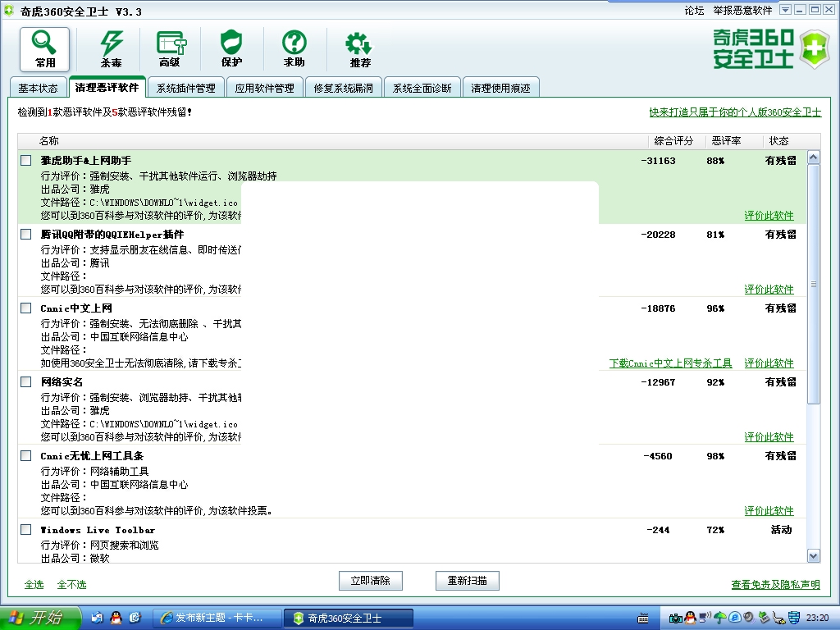This screenshot has height=630, width=840.
Task: Click the title bar dropdown arrow button
Action: pyautogui.click(x=785, y=10)
